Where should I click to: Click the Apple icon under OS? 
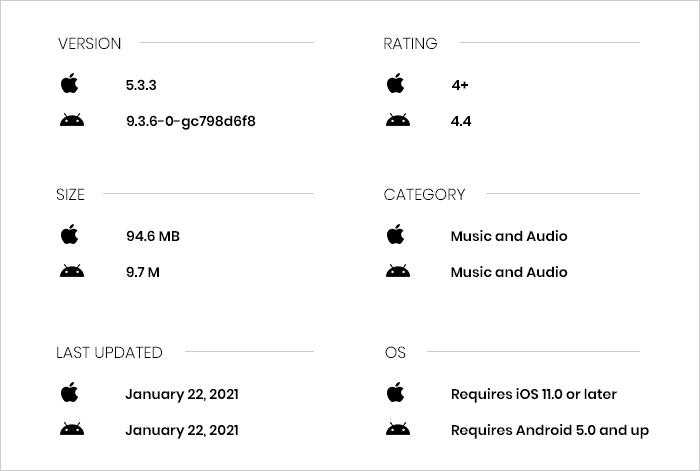click(396, 392)
